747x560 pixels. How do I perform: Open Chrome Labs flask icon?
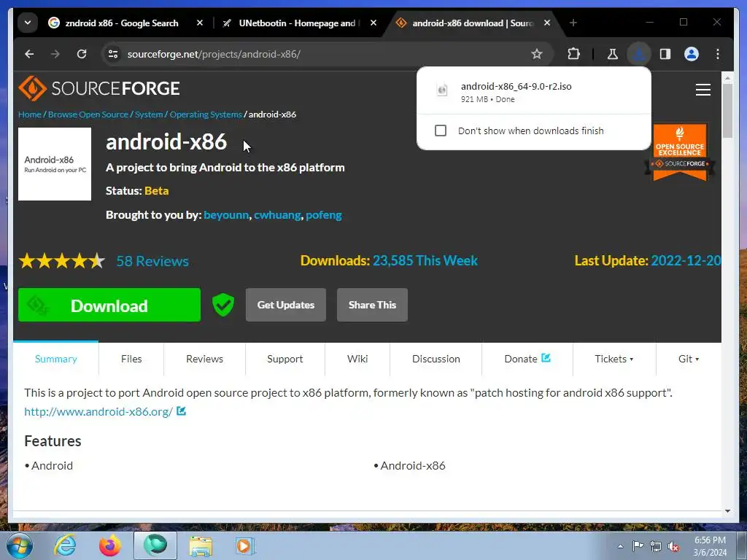pos(613,54)
